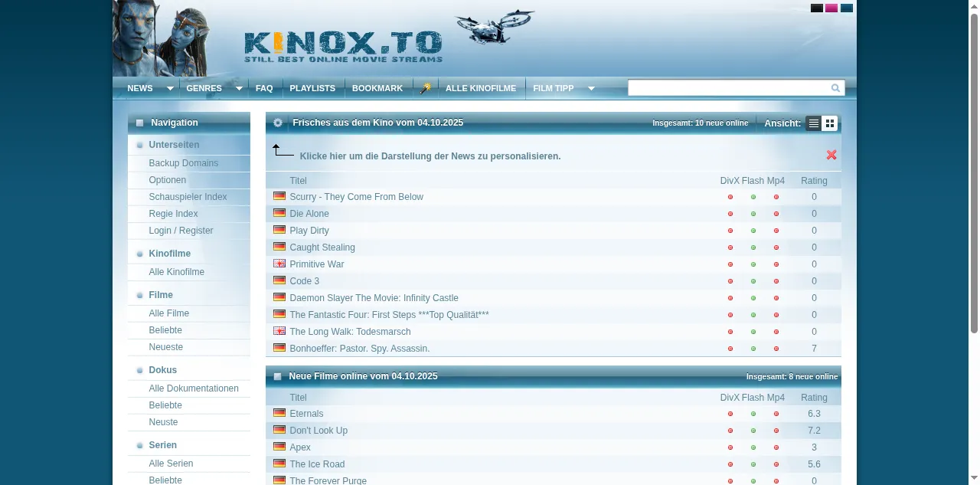Viewport: 980px width, 485px height.
Task: Switch to list view layout
Action: pyautogui.click(x=814, y=123)
